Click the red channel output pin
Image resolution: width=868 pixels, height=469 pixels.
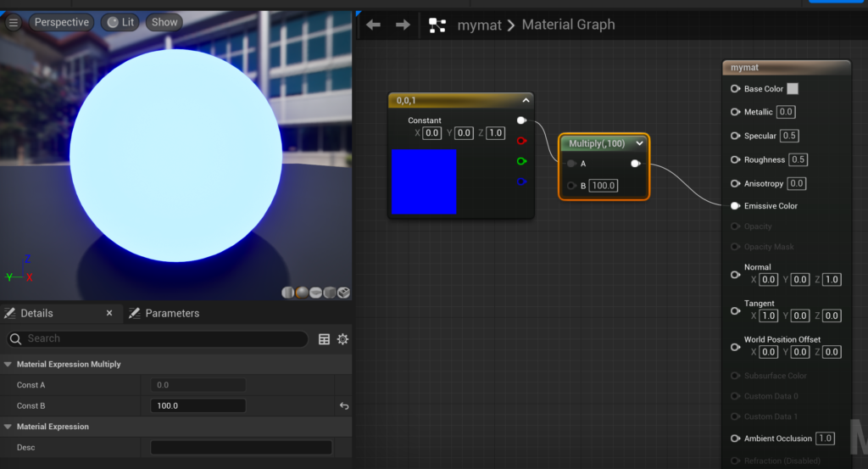pos(521,141)
